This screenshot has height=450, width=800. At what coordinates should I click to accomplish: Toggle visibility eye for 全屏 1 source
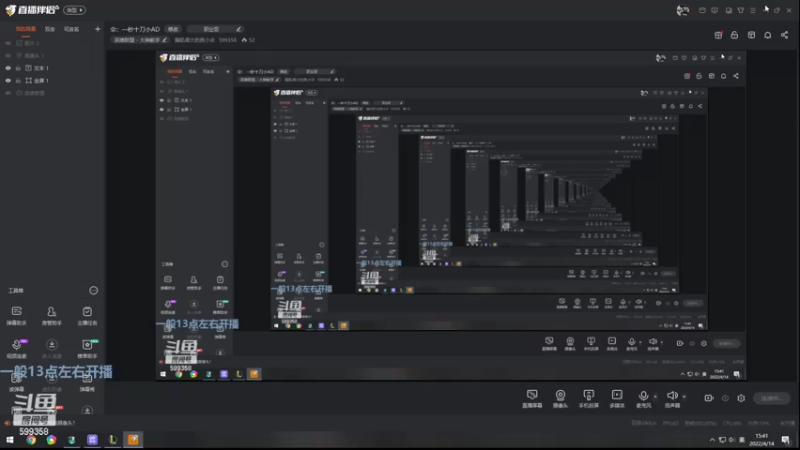pyautogui.click(x=8, y=81)
